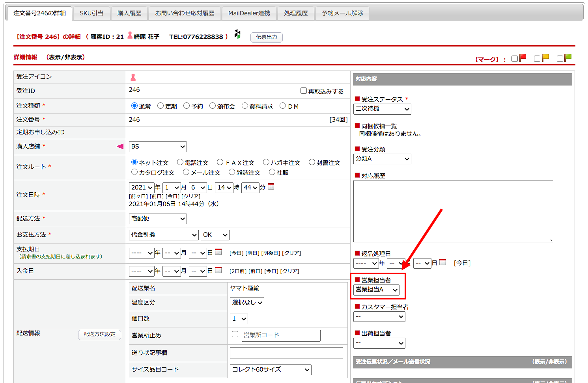
Task: Select the 定期 order type radio button
Action: click(x=161, y=106)
